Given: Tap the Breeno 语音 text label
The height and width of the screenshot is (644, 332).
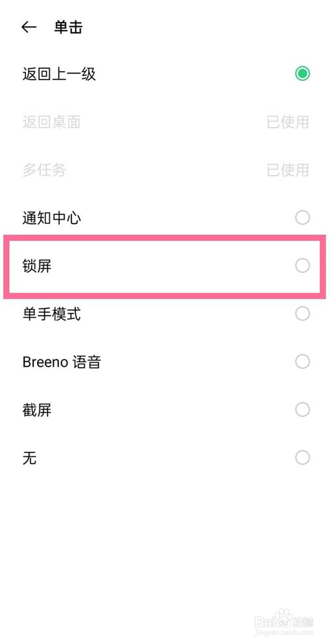Looking at the screenshot, I should [x=62, y=362].
